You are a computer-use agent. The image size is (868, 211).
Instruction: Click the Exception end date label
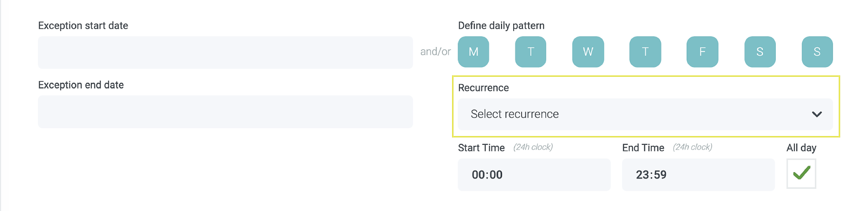tap(81, 85)
